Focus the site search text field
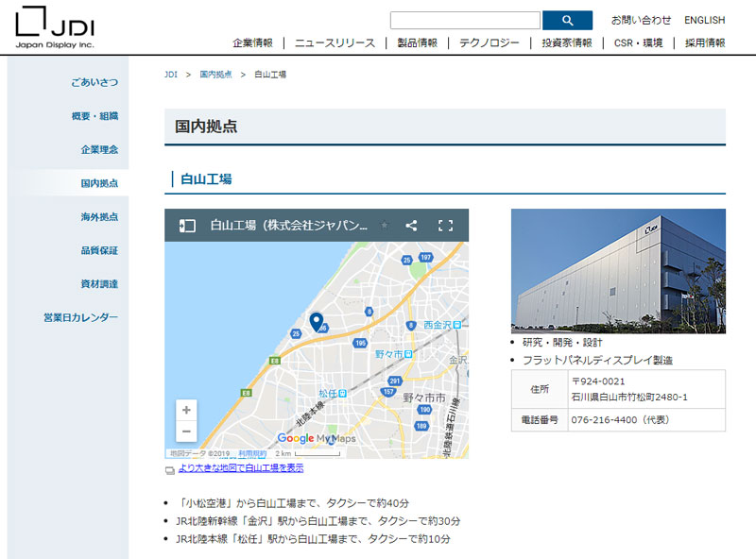756x559 pixels. click(465, 20)
